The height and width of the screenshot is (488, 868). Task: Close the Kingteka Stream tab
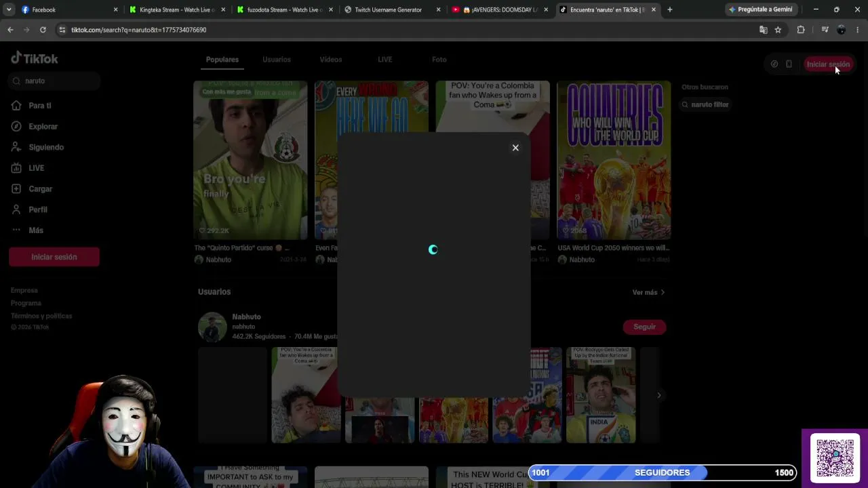click(223, 9)
